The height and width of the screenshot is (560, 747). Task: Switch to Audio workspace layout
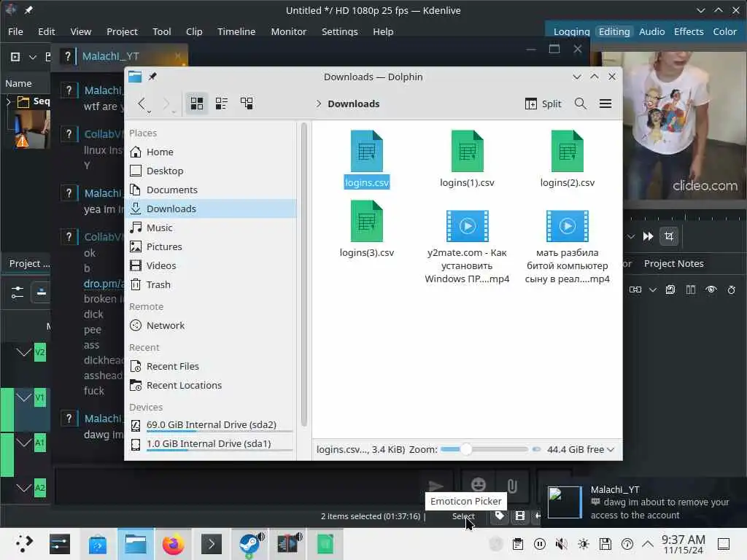[651, 31]
